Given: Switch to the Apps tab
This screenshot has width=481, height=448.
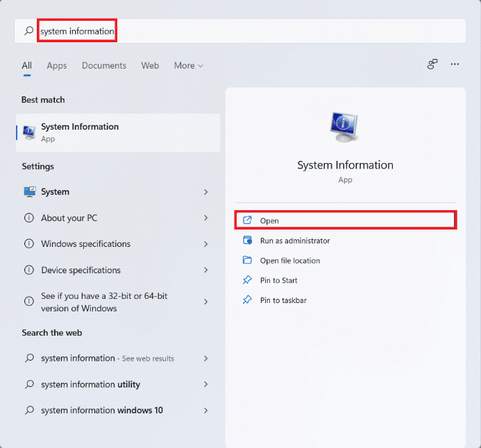Looking at the screenshot, I should point(57,66).
